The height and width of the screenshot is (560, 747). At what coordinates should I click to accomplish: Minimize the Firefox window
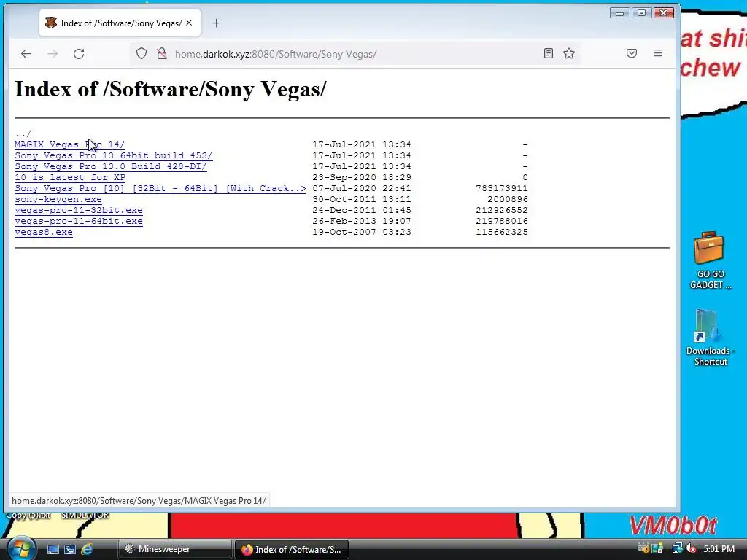coord(619,13)
